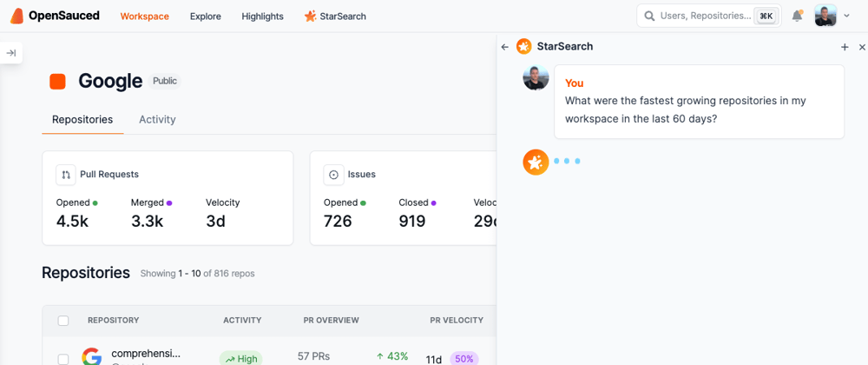Click the OpenSauced logo icon
Image resolution: width=868 pixels, height=365 pixels.
coord(16,16)
